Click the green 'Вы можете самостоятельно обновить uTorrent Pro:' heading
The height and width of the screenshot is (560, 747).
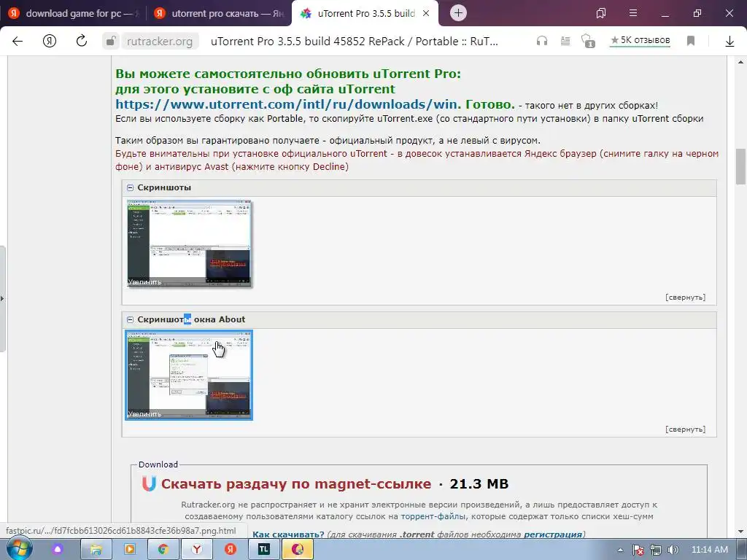point(288,74)
